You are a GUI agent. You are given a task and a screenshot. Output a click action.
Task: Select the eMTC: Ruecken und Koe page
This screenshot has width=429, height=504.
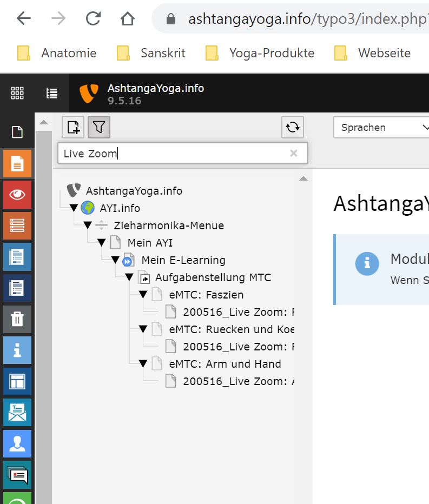point(232,330)
